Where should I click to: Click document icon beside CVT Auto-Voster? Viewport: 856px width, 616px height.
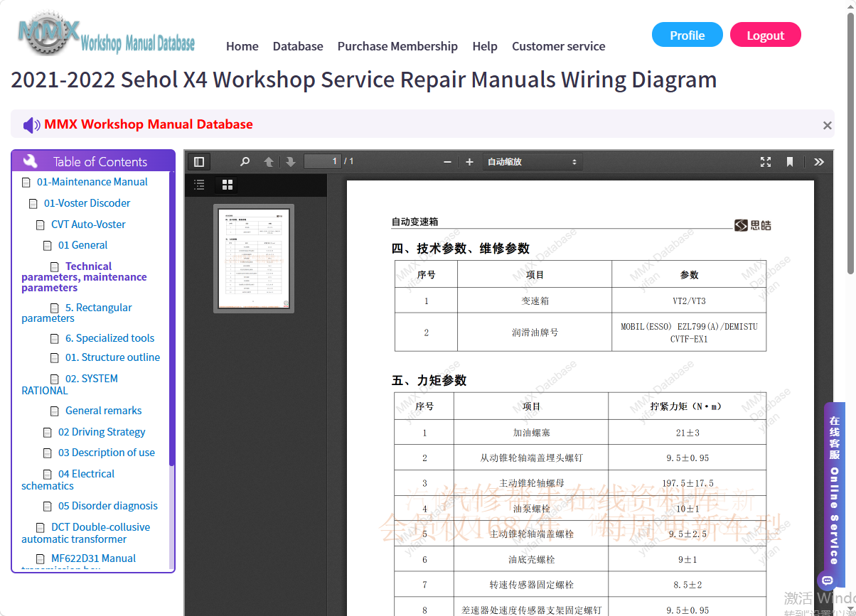coord(41,225)
